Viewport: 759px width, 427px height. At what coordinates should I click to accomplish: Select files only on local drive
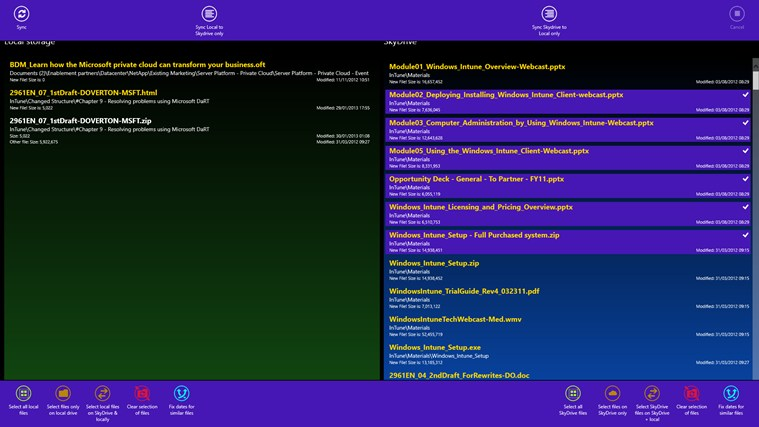pos(63,394)
